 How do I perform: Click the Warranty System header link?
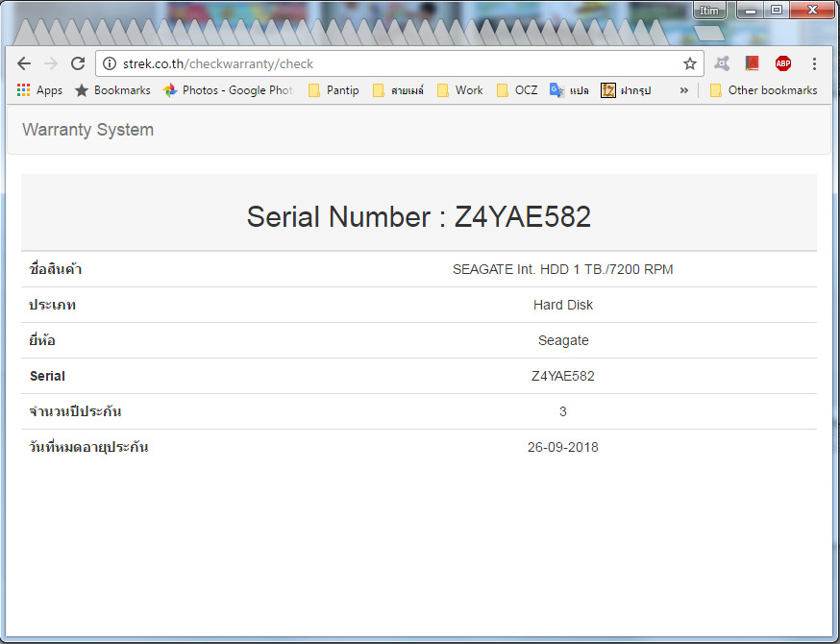[x=87, y=130]
